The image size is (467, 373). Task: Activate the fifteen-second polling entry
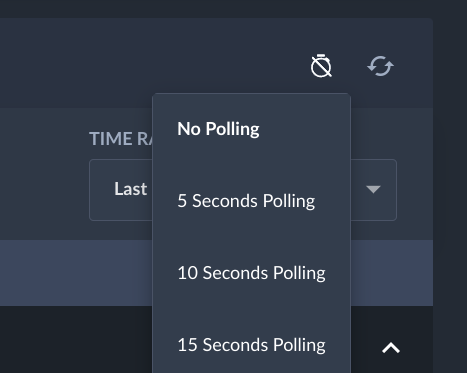click(251, 345)
